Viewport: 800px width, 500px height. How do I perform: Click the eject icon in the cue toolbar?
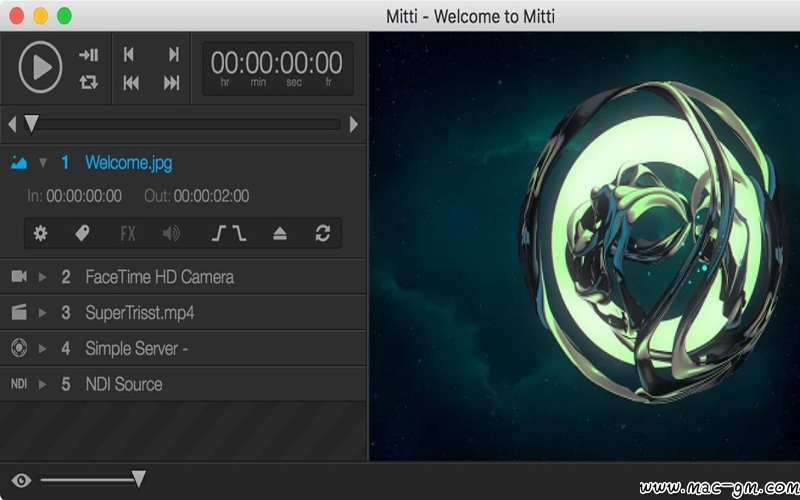point(280,234)
